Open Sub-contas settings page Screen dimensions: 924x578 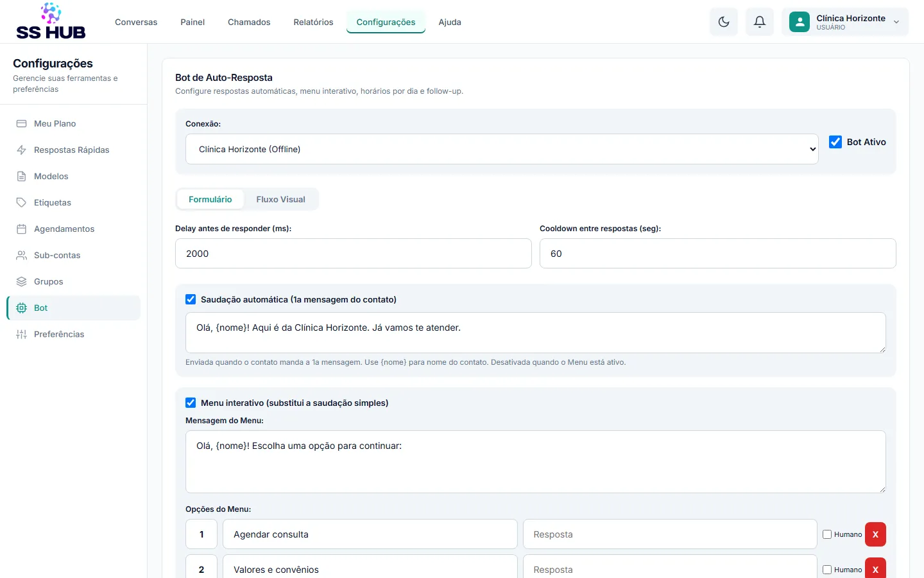[x=73, y=255]
